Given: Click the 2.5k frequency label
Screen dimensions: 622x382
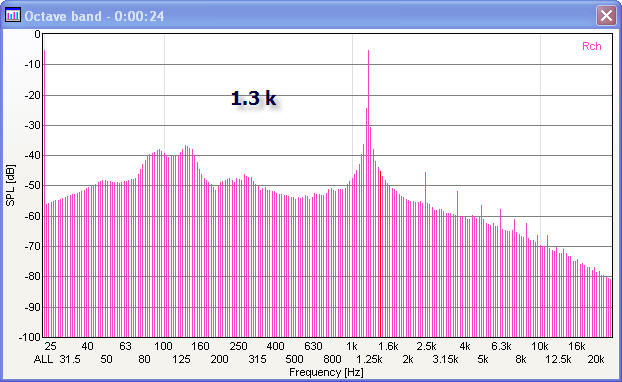Looking at the screenshot, I should (x=426, y=346).
